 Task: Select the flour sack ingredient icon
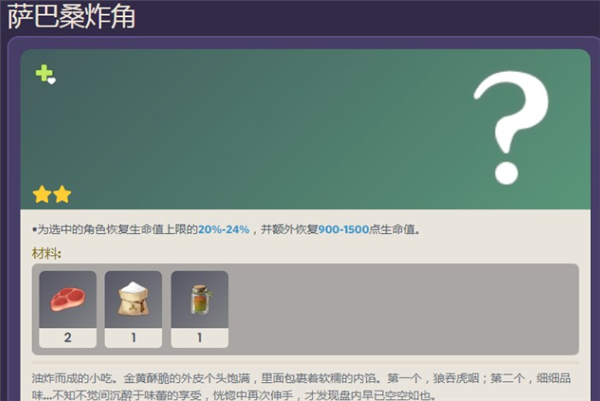click(133, 298)
